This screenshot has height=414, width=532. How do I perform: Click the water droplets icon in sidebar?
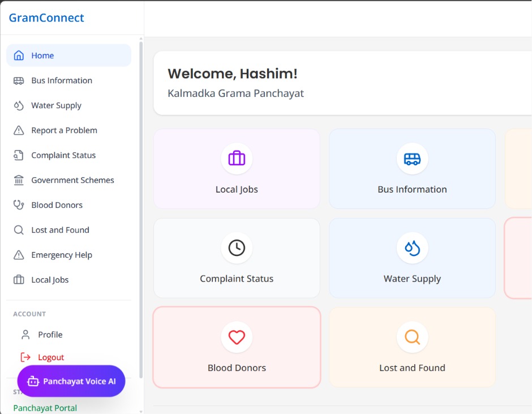19,105
